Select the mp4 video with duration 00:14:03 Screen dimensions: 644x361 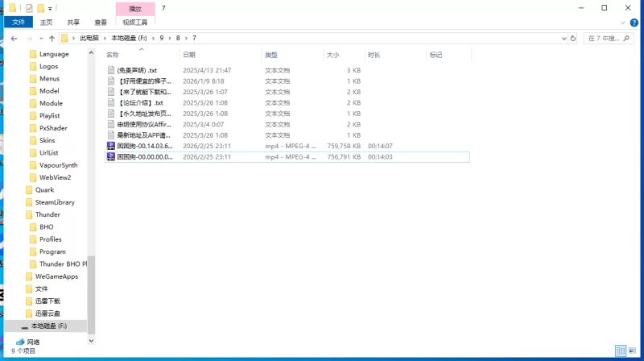[x=287, y=156]
